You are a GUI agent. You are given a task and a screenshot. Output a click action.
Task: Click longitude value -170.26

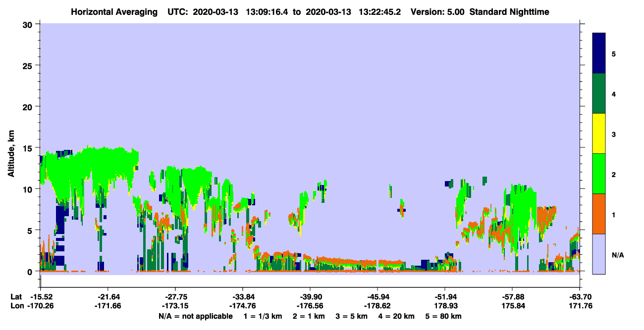(x=41, y=306)
